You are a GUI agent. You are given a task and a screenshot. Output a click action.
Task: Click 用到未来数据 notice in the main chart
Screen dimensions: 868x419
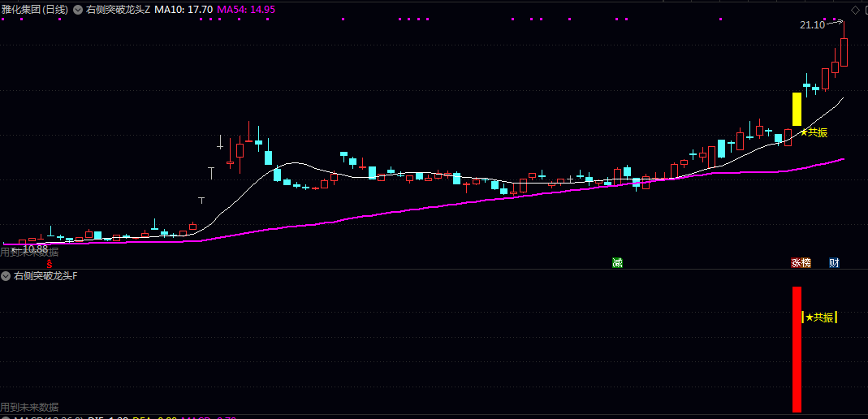pyautogui.click(x=29, y=253)
